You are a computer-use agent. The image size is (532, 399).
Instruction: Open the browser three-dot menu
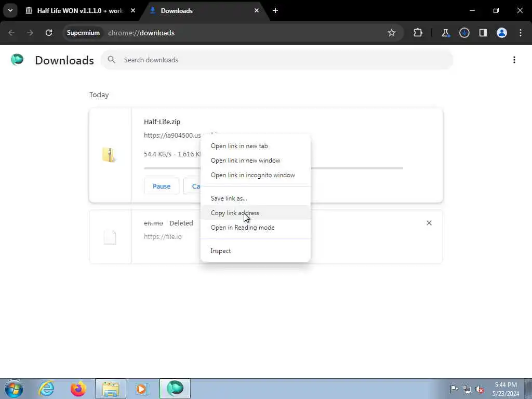(x=521, y=33)
